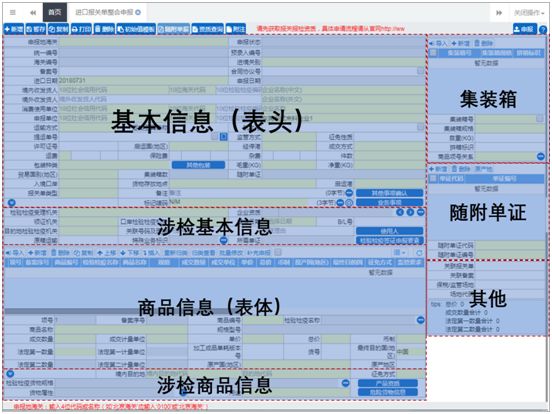Screen dimensions: 552x414
Task: Open the column settings dropdown above the goods table
Action: tap(399, 253)
